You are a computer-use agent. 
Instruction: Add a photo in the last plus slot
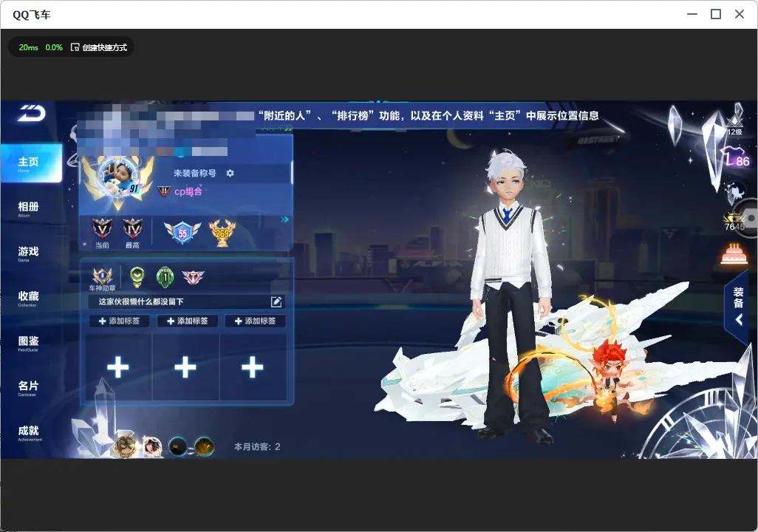(x=253, y=367)
